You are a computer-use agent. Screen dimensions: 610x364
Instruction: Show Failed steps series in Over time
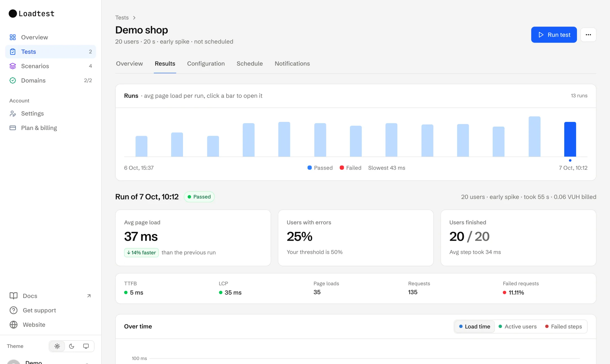click(563, 327)
